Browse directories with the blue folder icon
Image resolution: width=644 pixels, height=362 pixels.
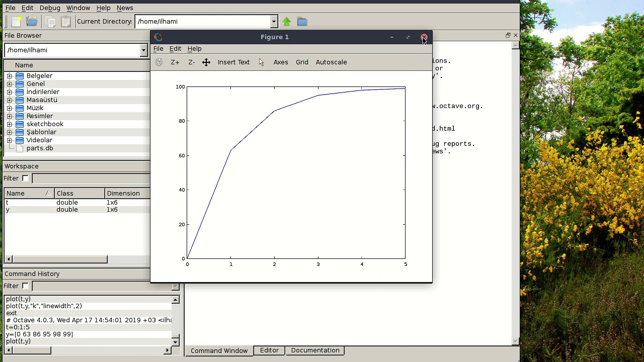pyautogui.click(x=302, y=22)
